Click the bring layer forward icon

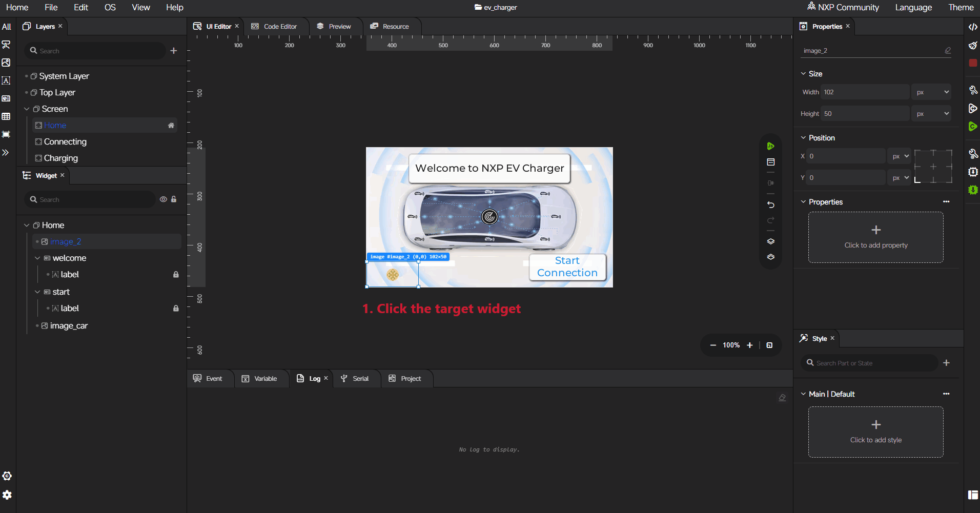(x=770, y=241)
